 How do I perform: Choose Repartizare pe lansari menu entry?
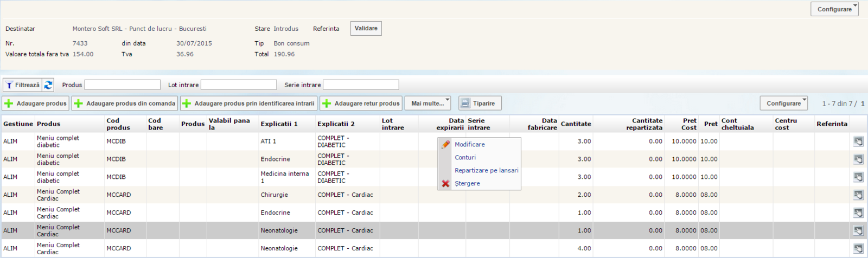[x=486, y=171]
